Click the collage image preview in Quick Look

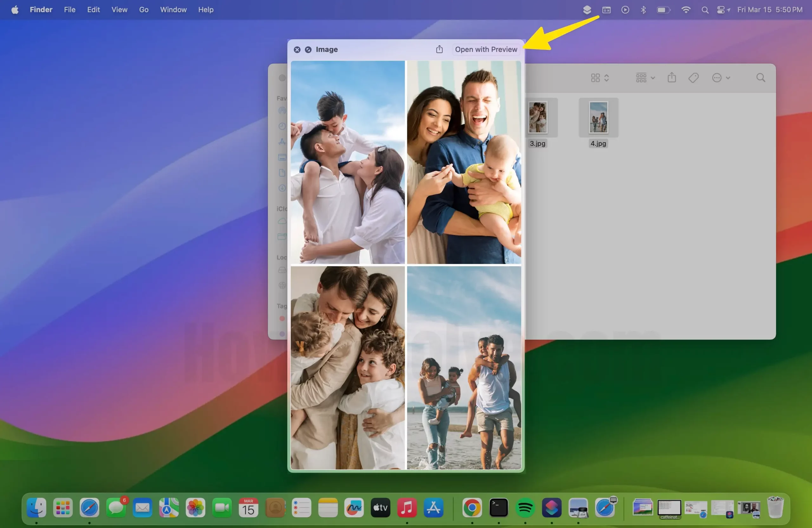coord(406,265)
